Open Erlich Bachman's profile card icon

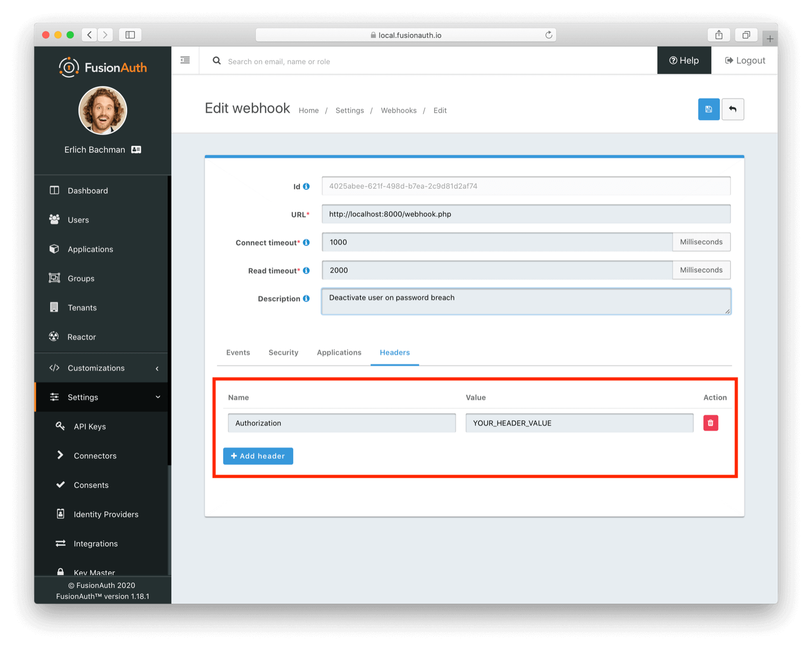(136, 149)
